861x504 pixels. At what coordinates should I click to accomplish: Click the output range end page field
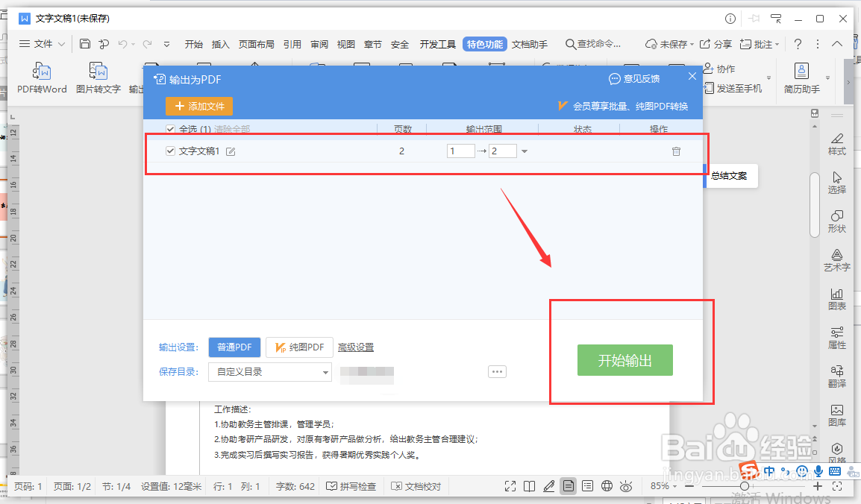click(x=502, y=151)
